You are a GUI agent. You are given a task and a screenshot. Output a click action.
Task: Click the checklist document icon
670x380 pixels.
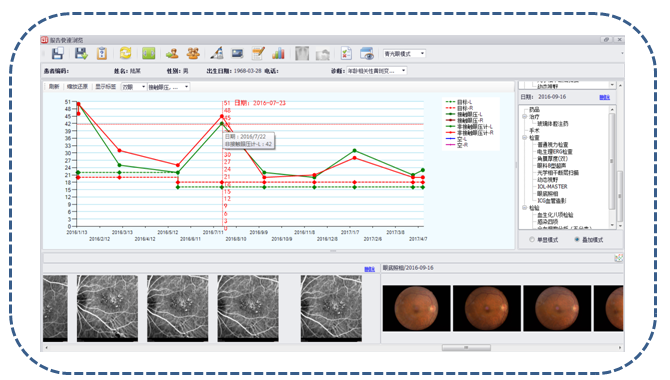click(346, 53)
